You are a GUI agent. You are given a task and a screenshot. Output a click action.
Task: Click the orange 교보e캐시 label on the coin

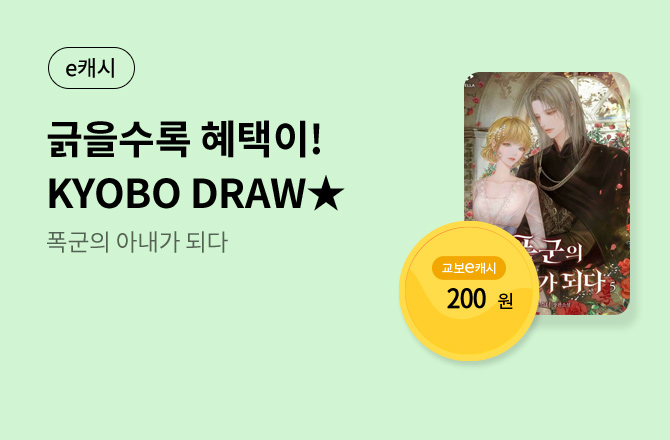[x=469, y=268]
